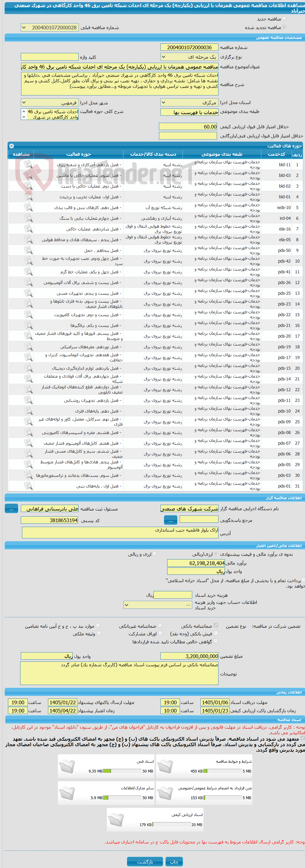The image size is (305, 868).
Task: Click the حوزه فعالیت column header
Action: [x=78, y=154]
